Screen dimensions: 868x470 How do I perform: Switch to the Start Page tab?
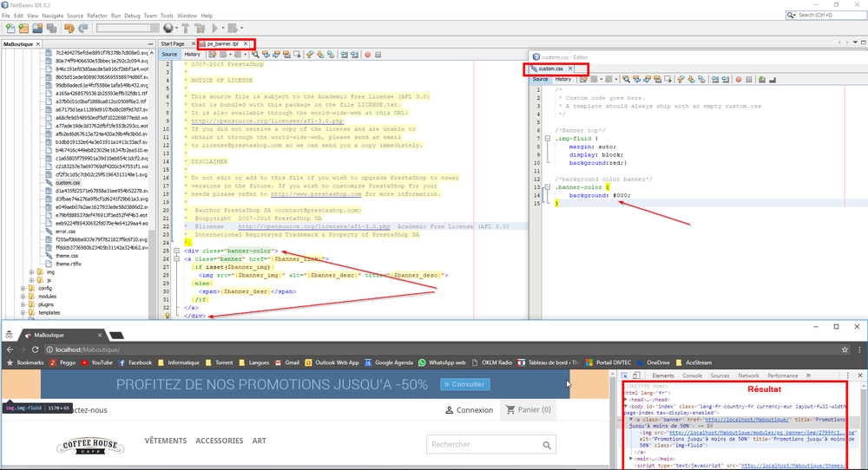pos(172,43)
